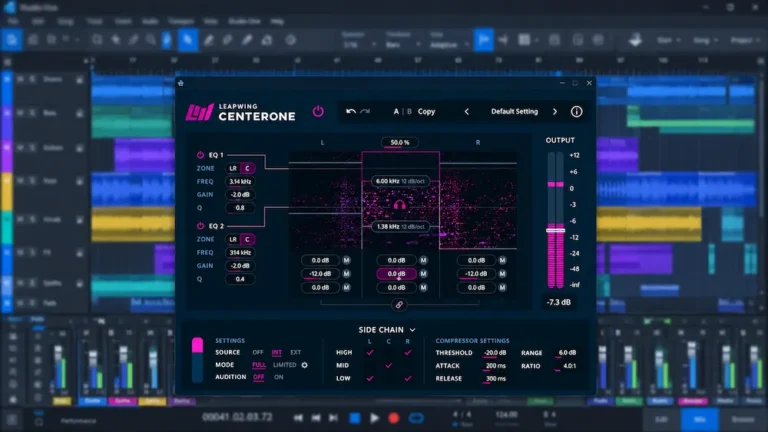Mute middle band of R channel
Screen dimensions: 768x432
coord(502,274)
